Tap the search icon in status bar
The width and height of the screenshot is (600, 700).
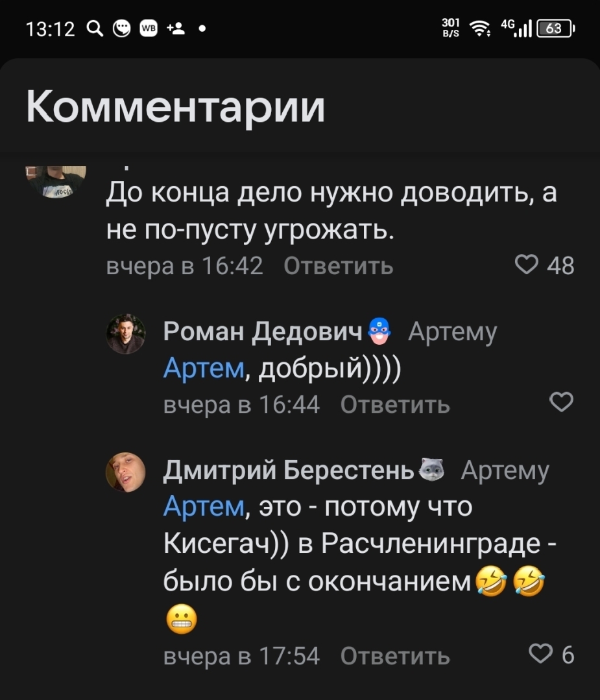[95, 29]
